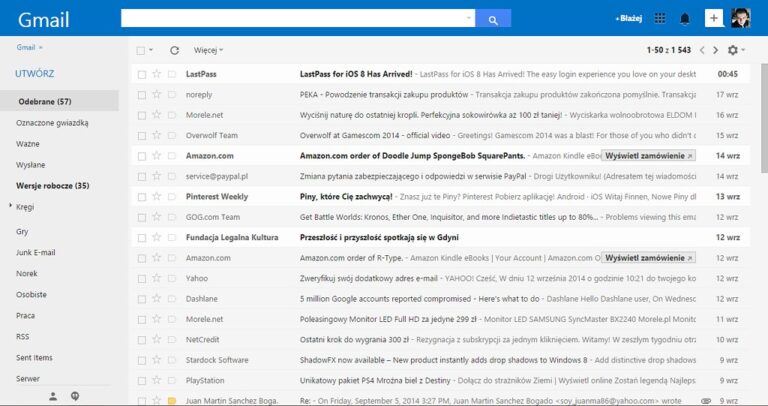Select the service@paypal.pl email checkbox
The height and width of the screenshot is (406, 768).
pos(142,176)
